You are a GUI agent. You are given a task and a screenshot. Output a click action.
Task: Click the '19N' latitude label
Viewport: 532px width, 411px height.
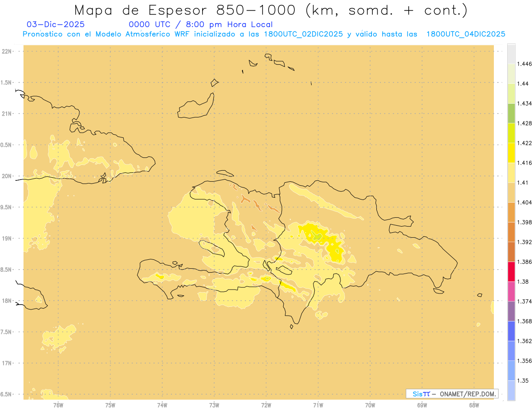7,239
